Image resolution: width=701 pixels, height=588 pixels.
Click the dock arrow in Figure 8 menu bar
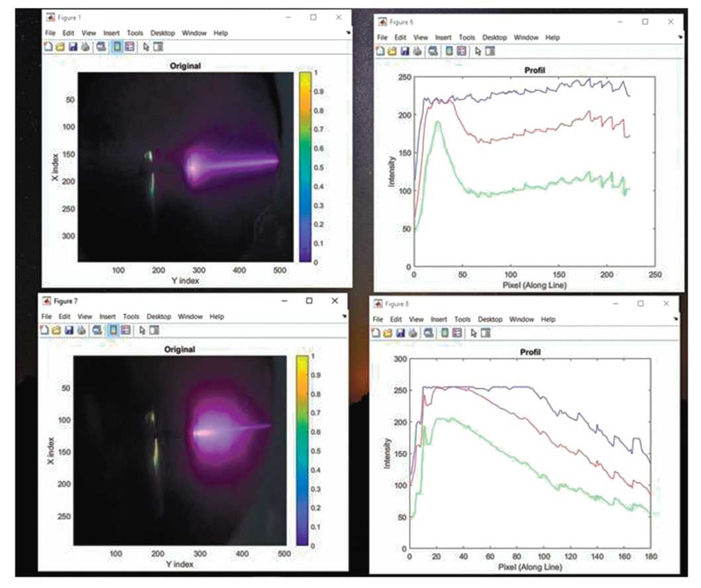point(676,319)
